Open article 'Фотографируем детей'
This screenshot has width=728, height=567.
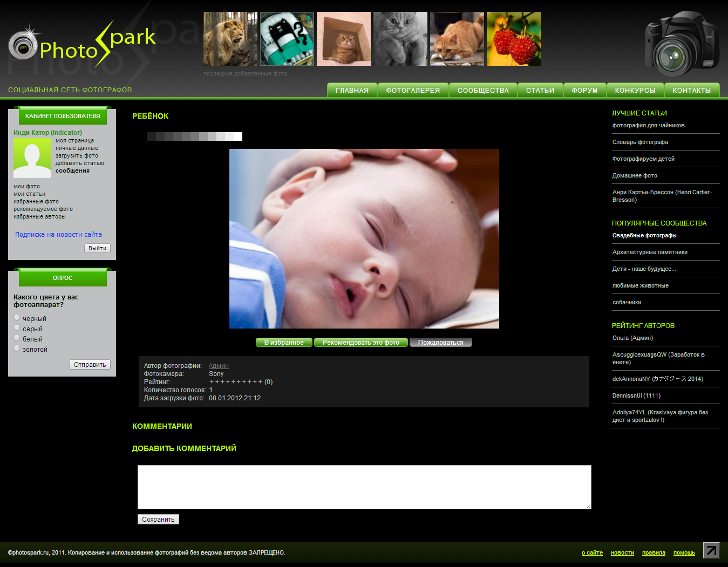click(x=643, y=159)
